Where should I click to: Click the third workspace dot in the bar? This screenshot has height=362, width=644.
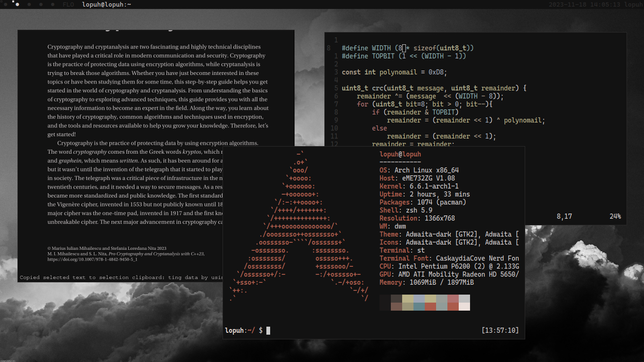[x=29, y=4]
